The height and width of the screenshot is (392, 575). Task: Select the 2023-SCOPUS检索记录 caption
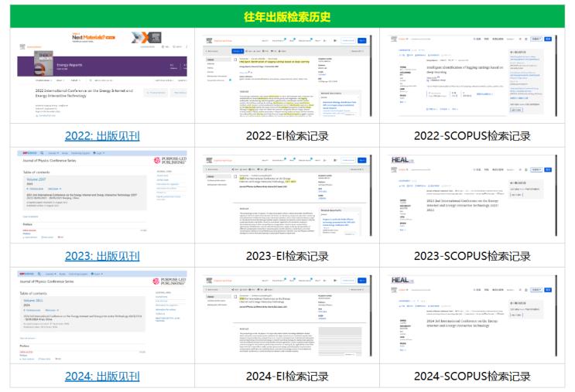point(472,256)
